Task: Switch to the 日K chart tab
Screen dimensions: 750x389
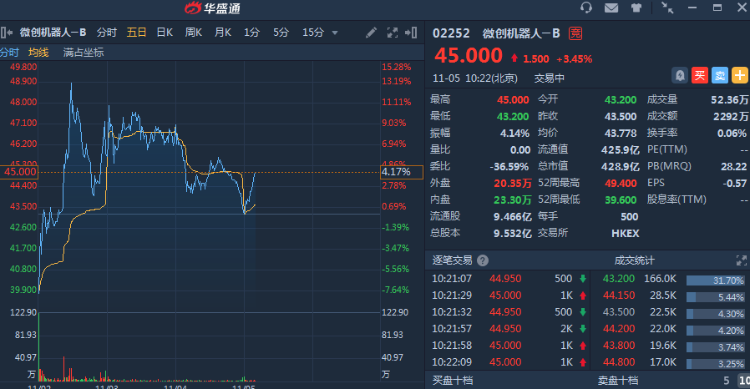Action: (x=165, y=33)
